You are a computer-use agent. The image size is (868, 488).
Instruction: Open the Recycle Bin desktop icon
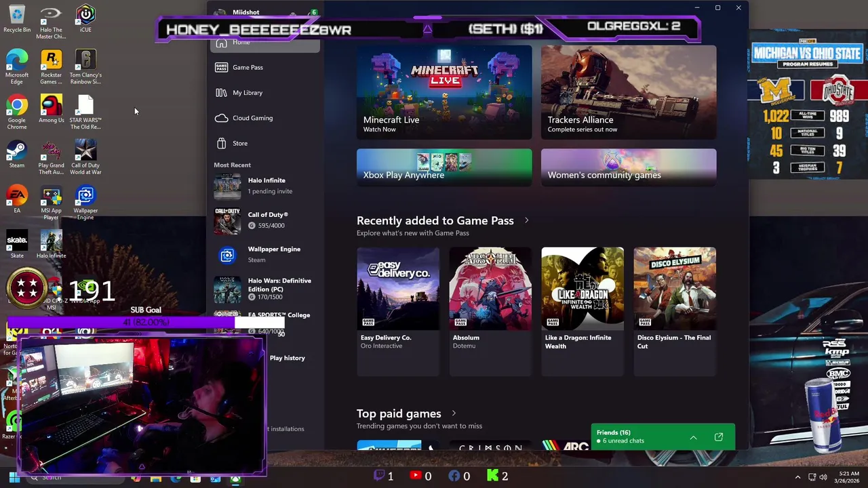coord(17,19)
